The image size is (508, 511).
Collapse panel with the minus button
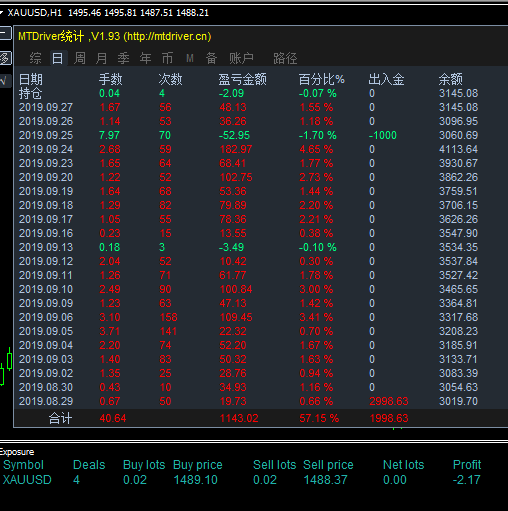pos(5,33)
